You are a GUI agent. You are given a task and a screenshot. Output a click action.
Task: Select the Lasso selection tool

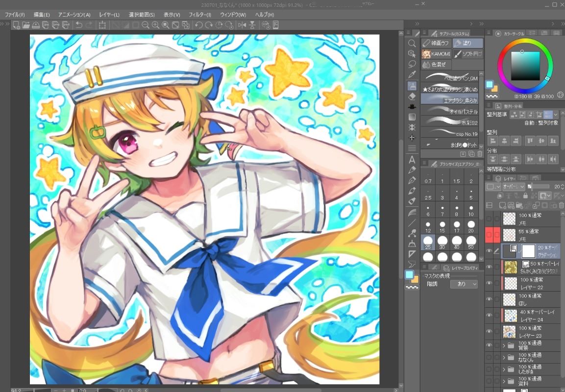(412, 64)
